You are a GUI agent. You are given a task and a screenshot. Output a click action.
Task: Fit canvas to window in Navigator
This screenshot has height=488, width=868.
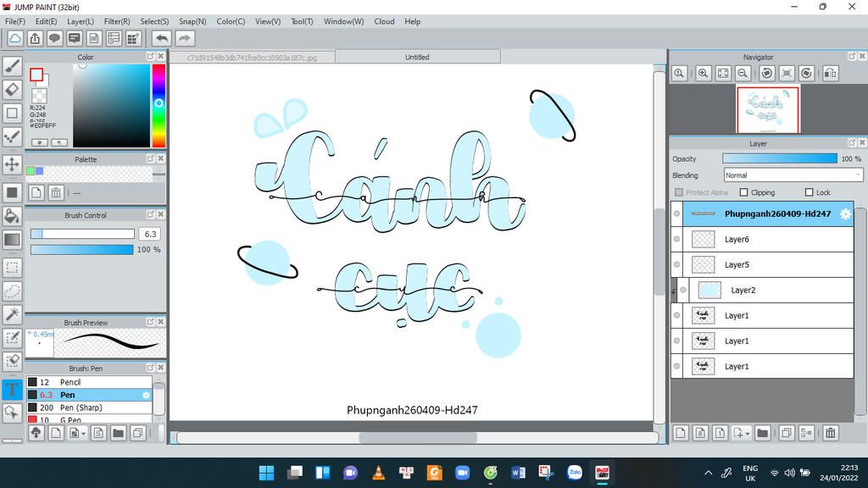[723, 73]
